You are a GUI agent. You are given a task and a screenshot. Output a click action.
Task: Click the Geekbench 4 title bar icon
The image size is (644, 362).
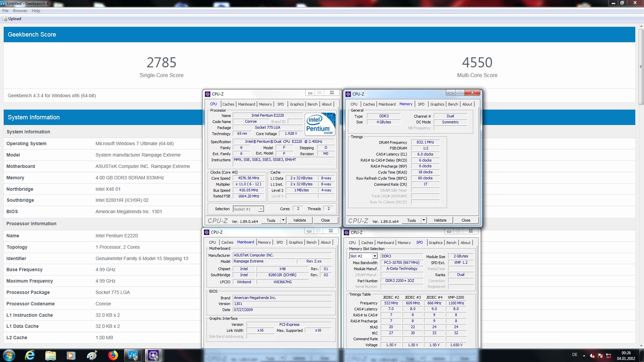3,3
